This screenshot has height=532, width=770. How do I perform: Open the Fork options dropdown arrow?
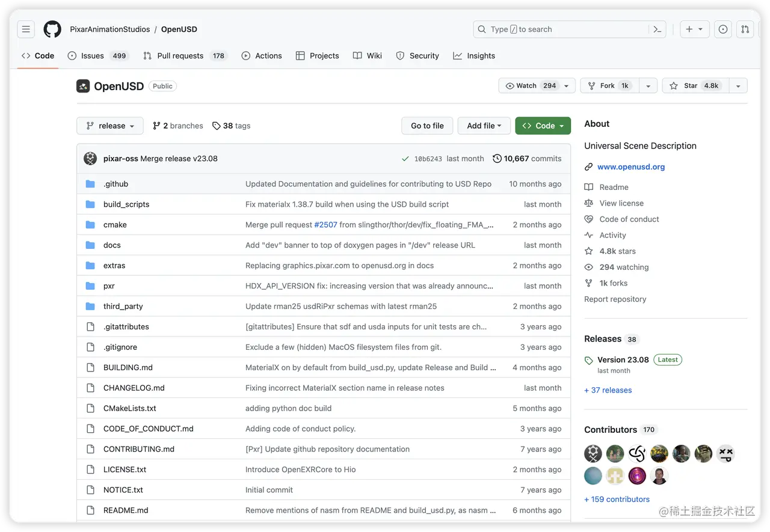pos(648,86)
